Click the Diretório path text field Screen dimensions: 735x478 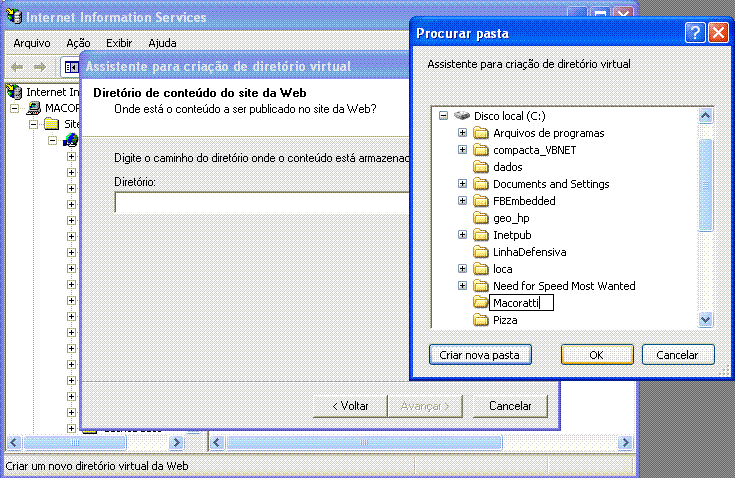point(260,203)
